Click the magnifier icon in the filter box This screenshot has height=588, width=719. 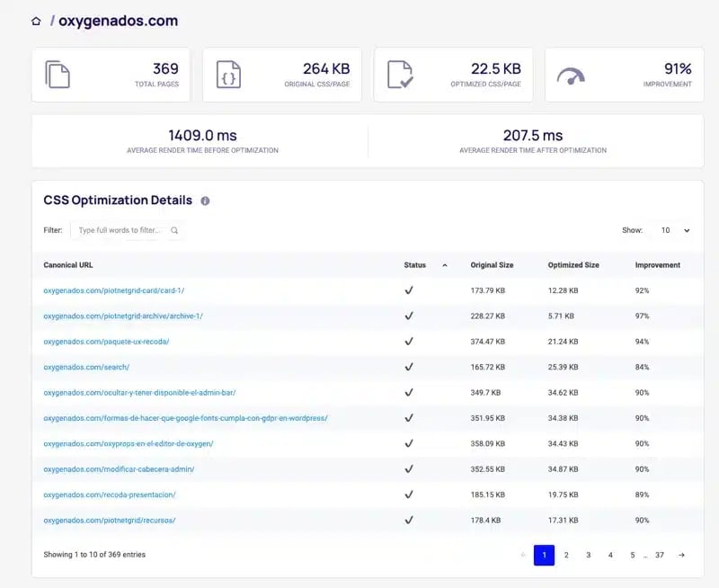pyautogui.click(x=174, y=230)
